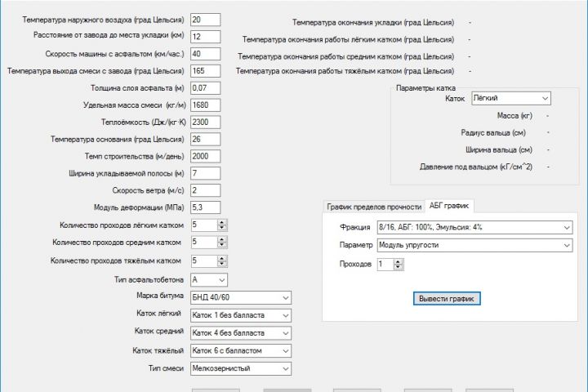Click the label Давление под вальцом

coord(475,167)
